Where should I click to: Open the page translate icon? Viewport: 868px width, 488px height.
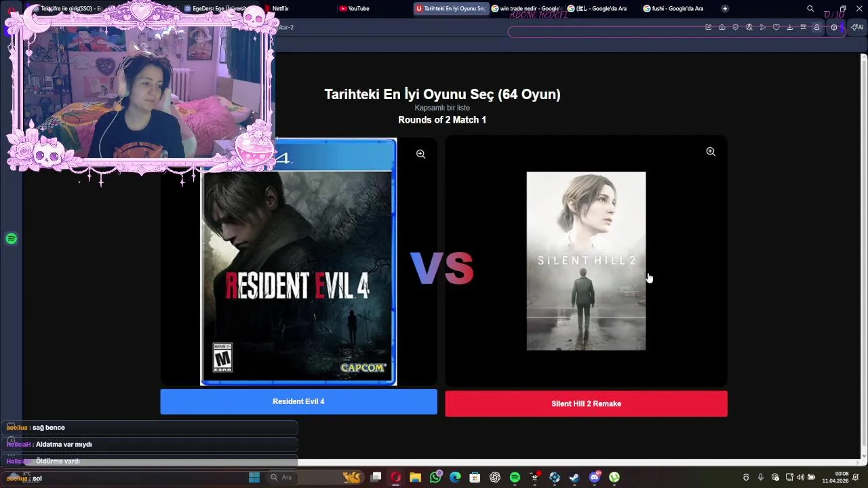pyautogui.click(x=749, y=27)
